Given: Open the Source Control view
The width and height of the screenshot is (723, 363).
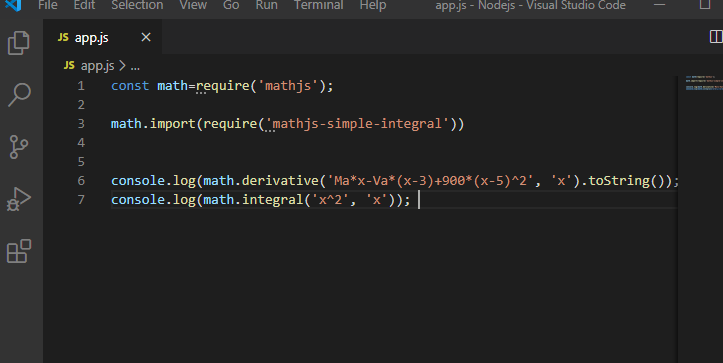Looking at the screenshot, I should click(19, 147).
